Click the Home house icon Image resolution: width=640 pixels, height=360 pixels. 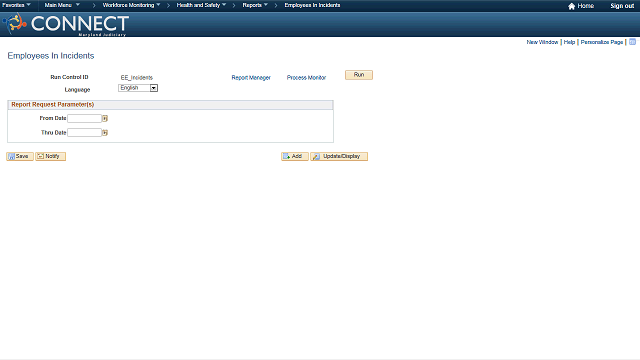571,6
